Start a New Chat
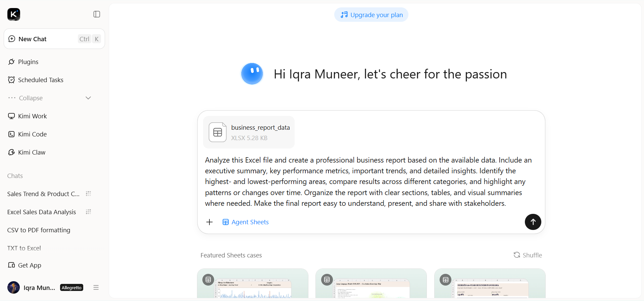The width and height of the screenshot is (644, 301). (x=54, y=39)
